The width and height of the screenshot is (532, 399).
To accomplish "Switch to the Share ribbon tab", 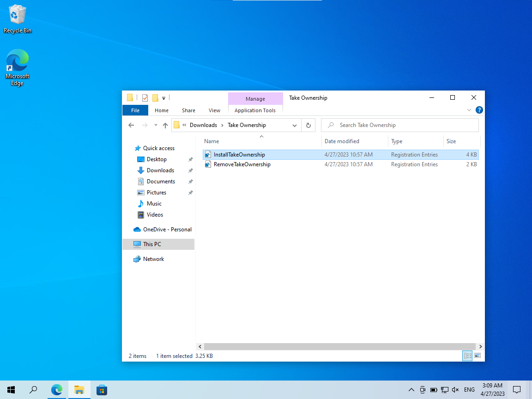I will [x=188, y=110].
